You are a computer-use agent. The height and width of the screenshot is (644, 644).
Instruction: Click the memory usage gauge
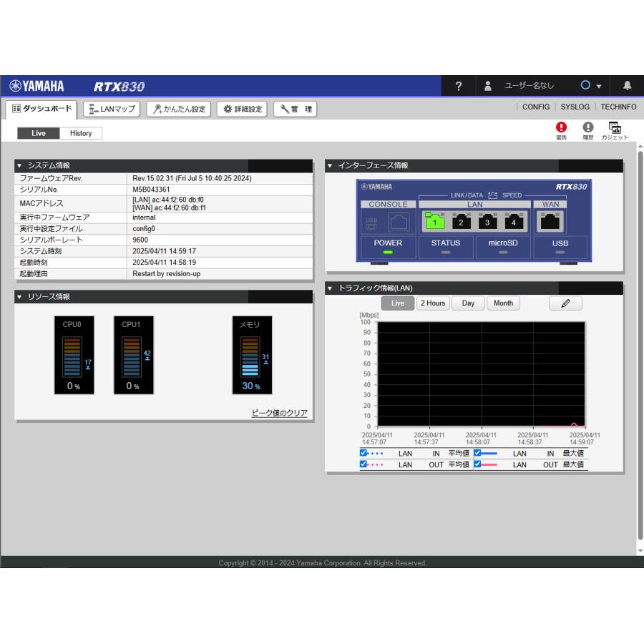click(x=250, y=356)
